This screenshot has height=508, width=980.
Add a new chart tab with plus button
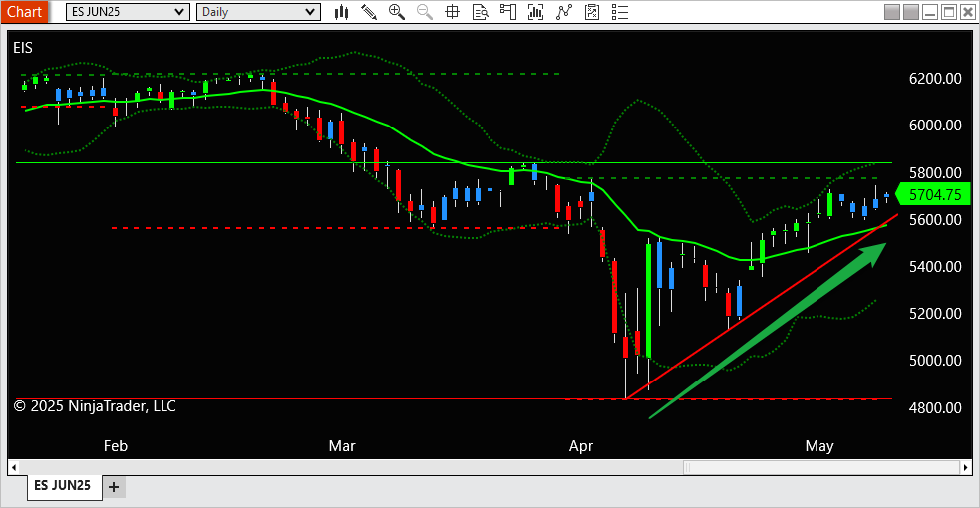click(x=114, y=487)
